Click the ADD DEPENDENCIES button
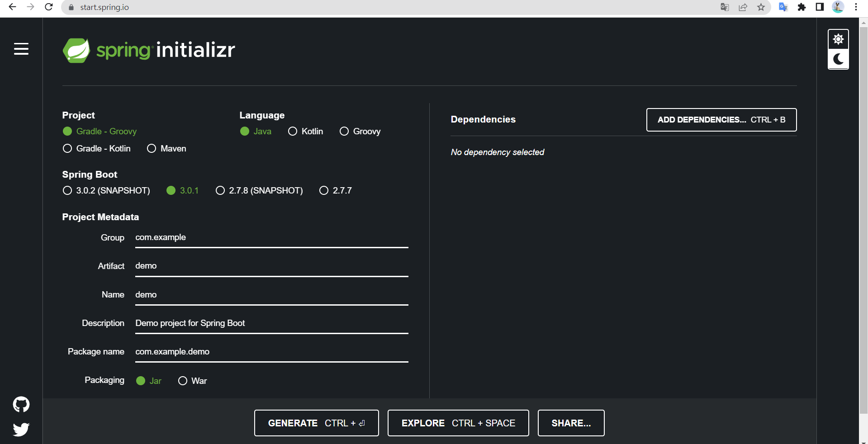 tap(721, 120)
